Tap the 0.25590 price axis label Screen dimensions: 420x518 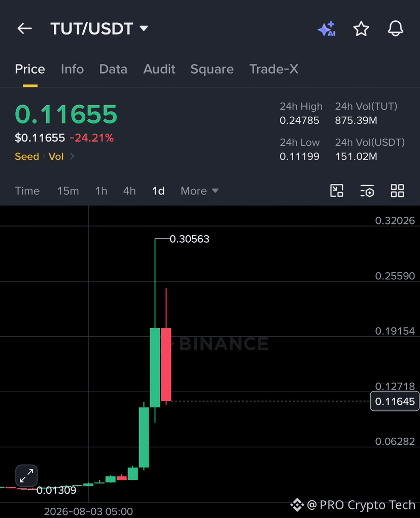pyautogui.click(x=395, y=276)
